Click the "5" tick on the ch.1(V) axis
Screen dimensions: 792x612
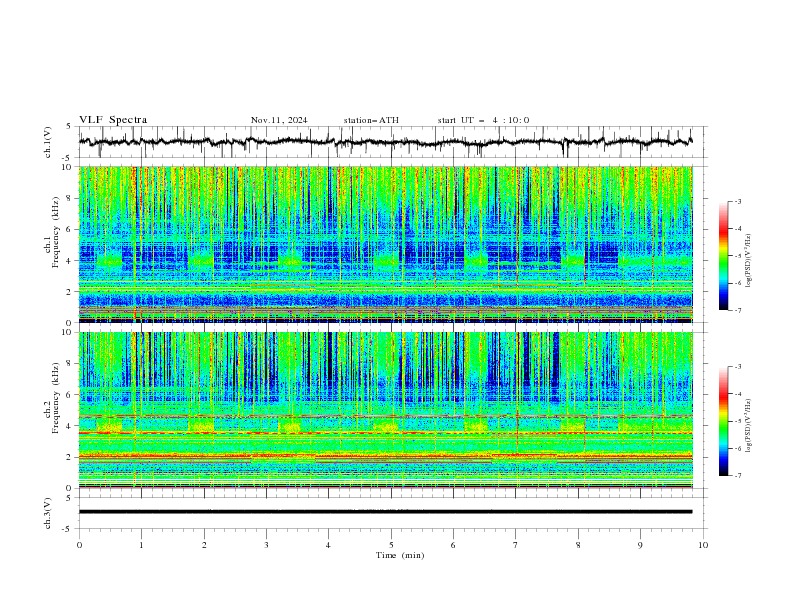[69, 127]
